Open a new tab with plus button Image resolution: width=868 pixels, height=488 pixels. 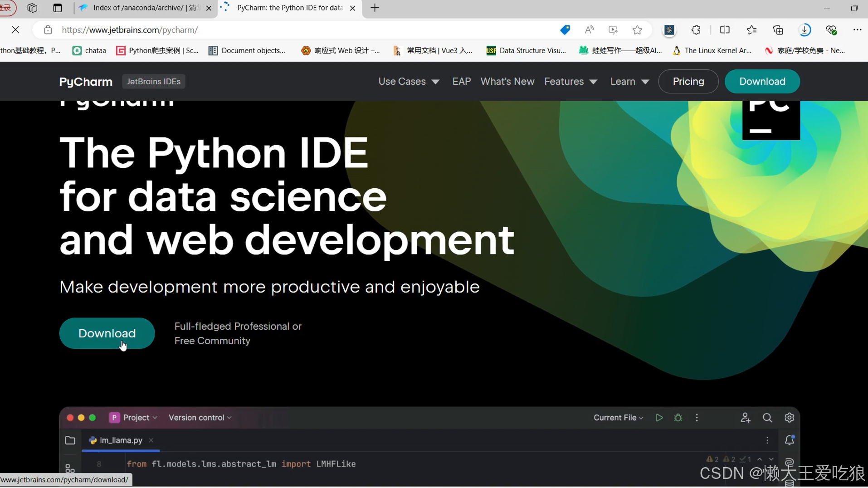(375, 8)
